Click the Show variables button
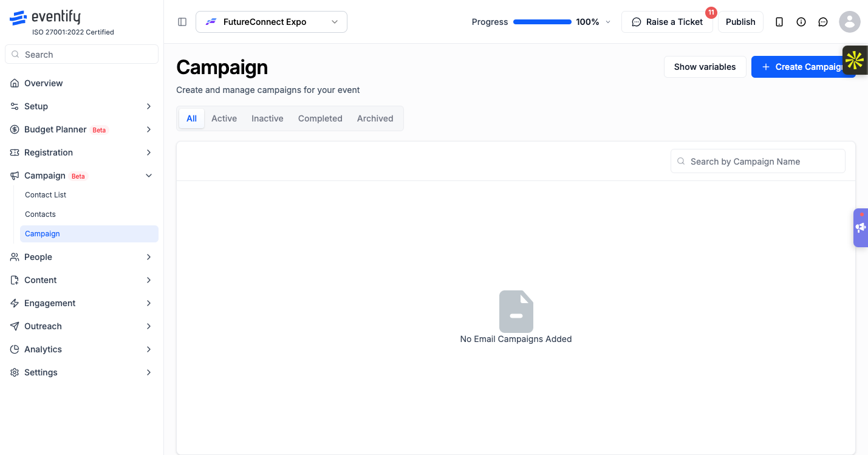 click(705, 67)
